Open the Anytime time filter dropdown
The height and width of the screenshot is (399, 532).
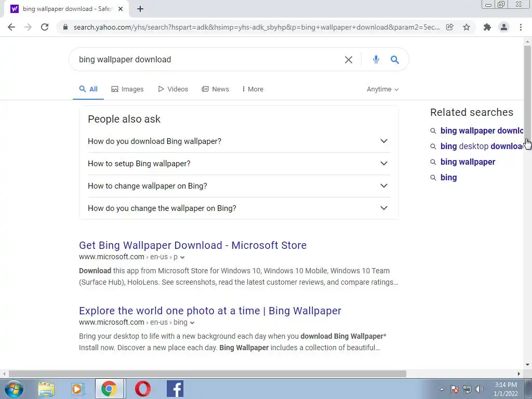pos(382,89)
